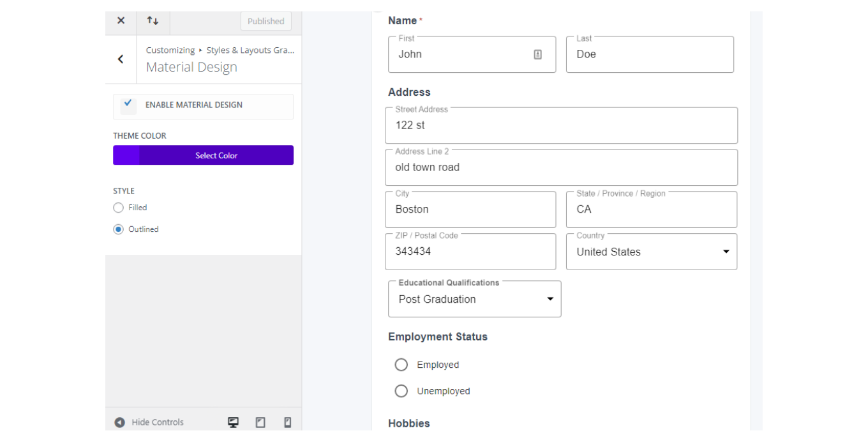Viewport: 868px width, 442px height.
Task: Click the Hide Controls label
Action: point(157,422)
